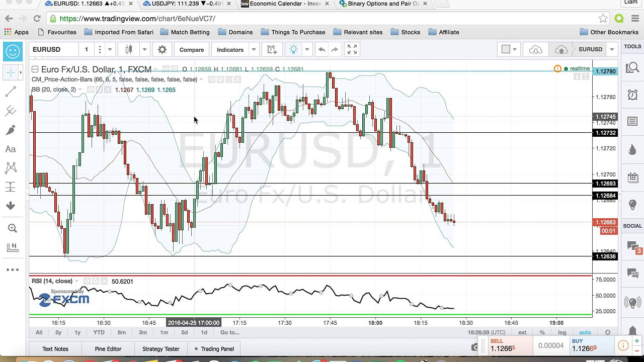Redo the last chart action
This screenshot has height=362, width=644.
[335, 50]
